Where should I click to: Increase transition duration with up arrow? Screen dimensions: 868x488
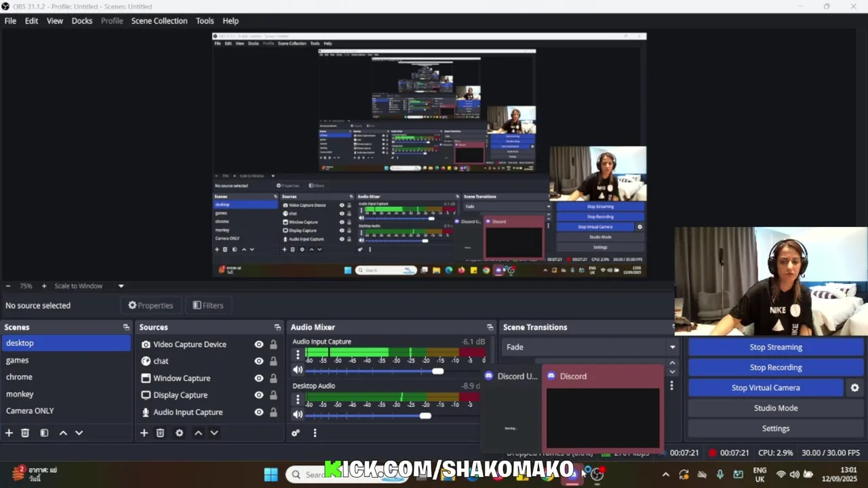pyautogui.click(x=672, y=363)
